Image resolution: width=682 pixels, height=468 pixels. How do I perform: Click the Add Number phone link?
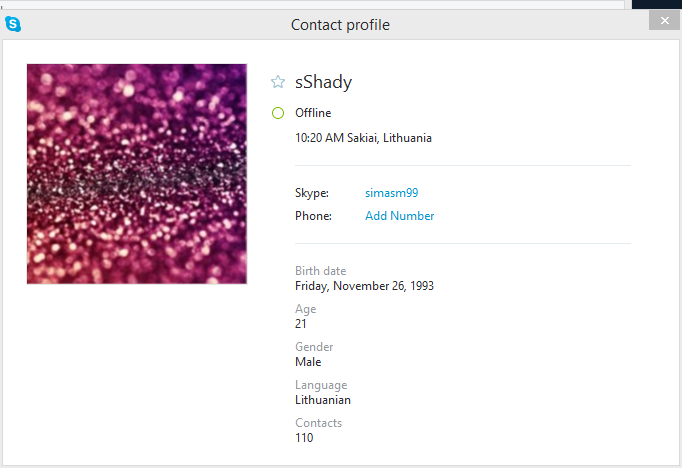399,216
